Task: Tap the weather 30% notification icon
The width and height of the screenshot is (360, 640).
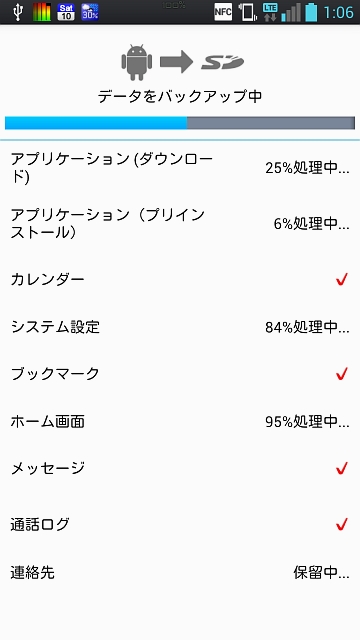Action: 90,12
